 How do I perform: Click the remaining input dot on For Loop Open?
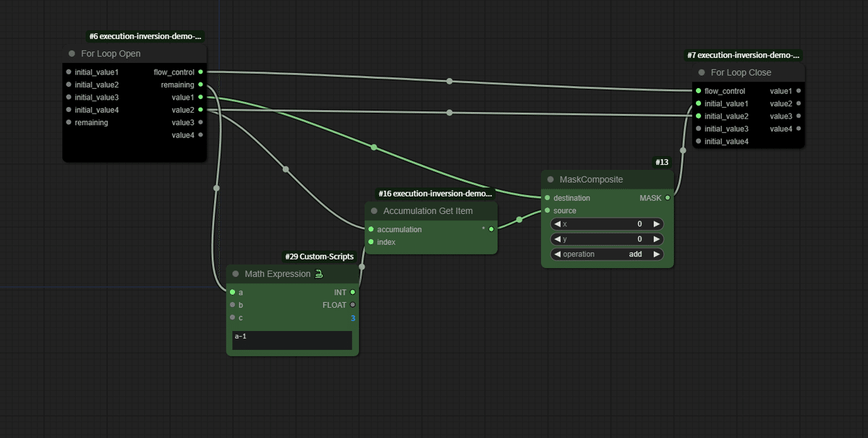click(67, 122)
